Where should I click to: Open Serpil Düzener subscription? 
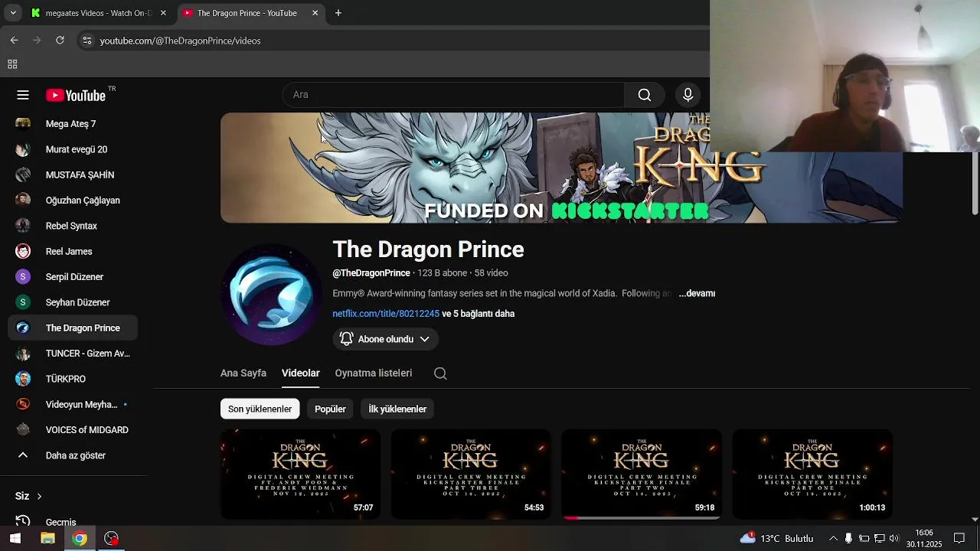tap(73, 277)
